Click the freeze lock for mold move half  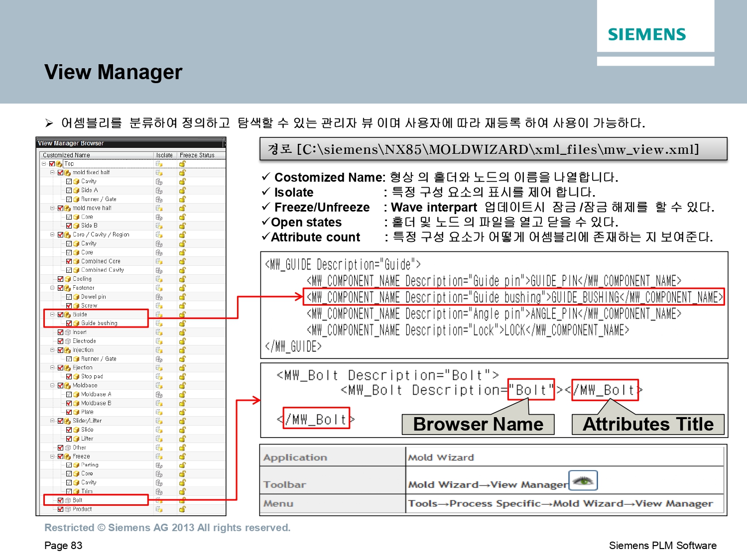tap(182, 208)
